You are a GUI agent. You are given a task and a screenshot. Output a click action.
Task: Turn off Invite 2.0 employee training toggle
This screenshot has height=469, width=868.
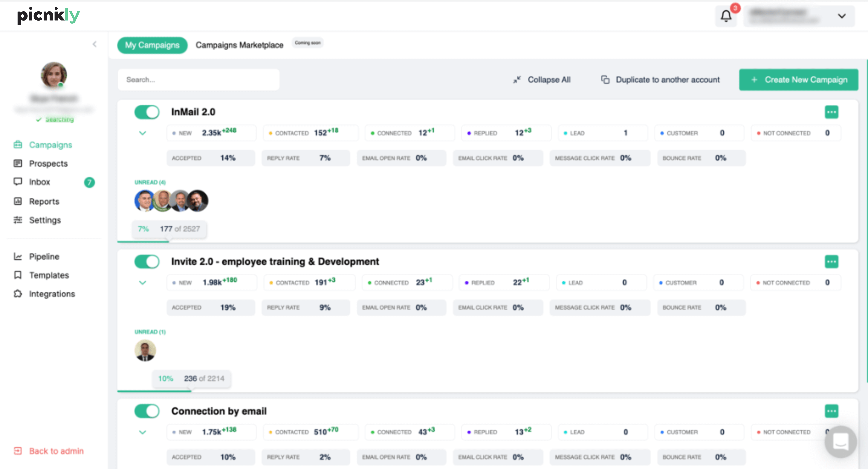(x=147, y=262)
